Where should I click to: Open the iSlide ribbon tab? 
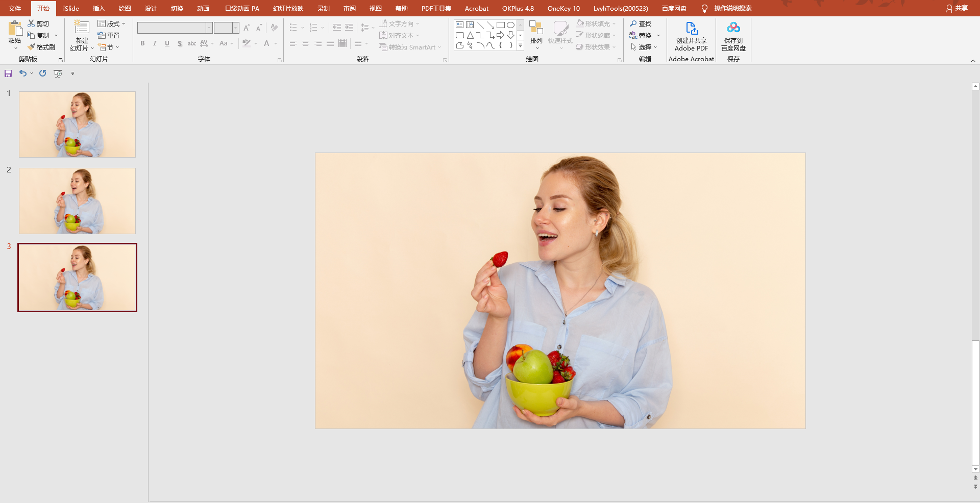(x=71, y=8)
